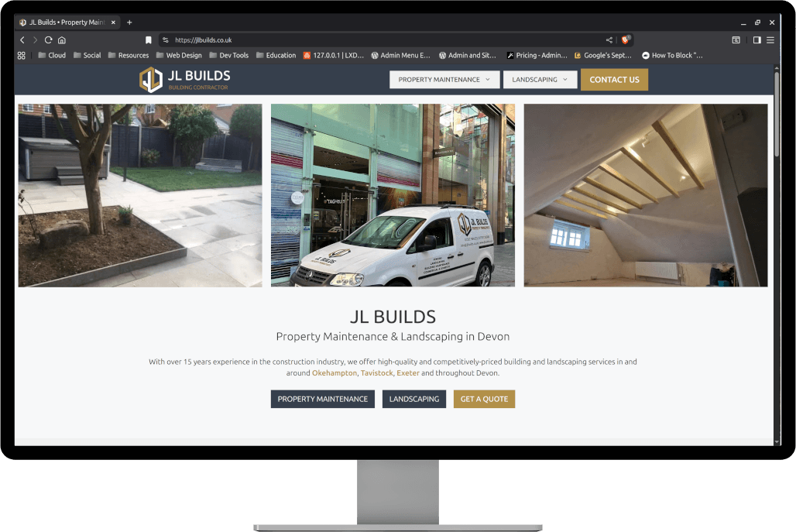This screenshot has height=532, width=796.
Task: Toggle the browser sidebar panel icon
Action: [757, 39]
